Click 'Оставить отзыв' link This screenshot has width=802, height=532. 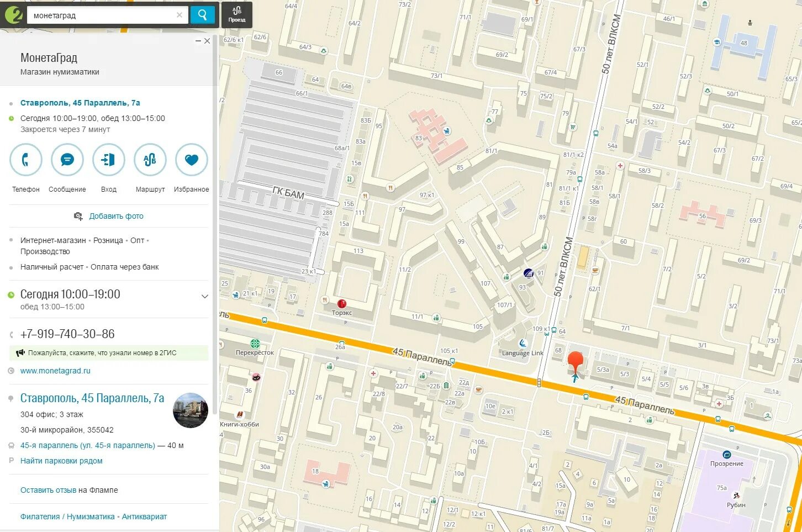48,490
